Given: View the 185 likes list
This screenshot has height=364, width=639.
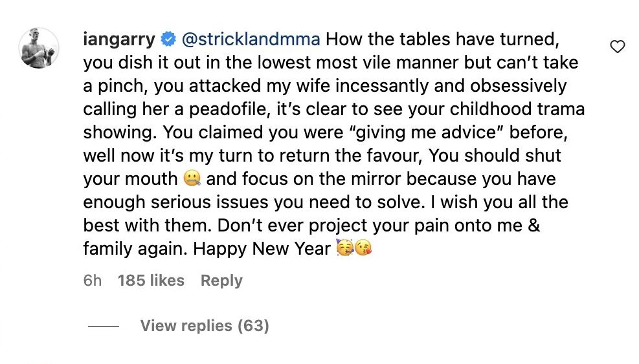Looking at the screenshot, I should click(x=151, y=281).
